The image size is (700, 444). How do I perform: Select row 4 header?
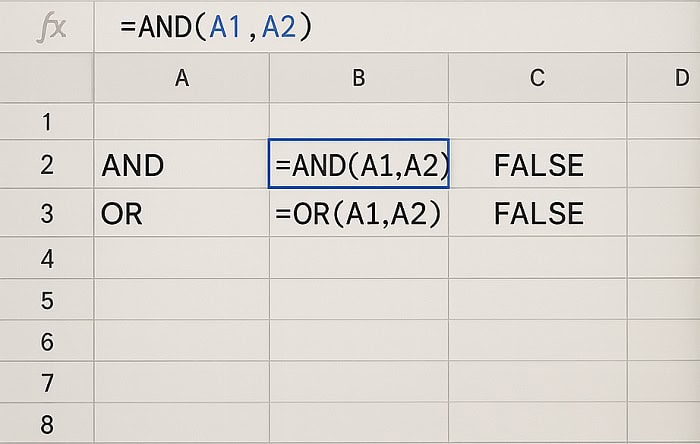point(46,259)
